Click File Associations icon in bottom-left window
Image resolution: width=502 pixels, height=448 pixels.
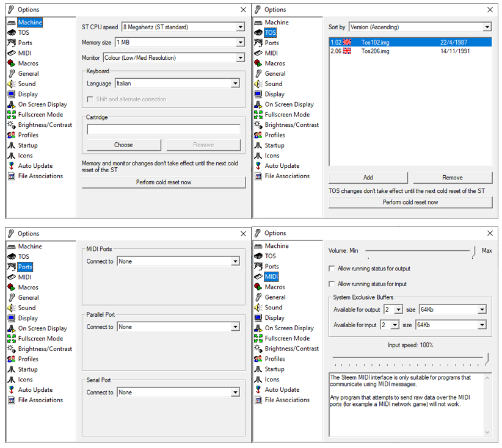pos(12,400)
